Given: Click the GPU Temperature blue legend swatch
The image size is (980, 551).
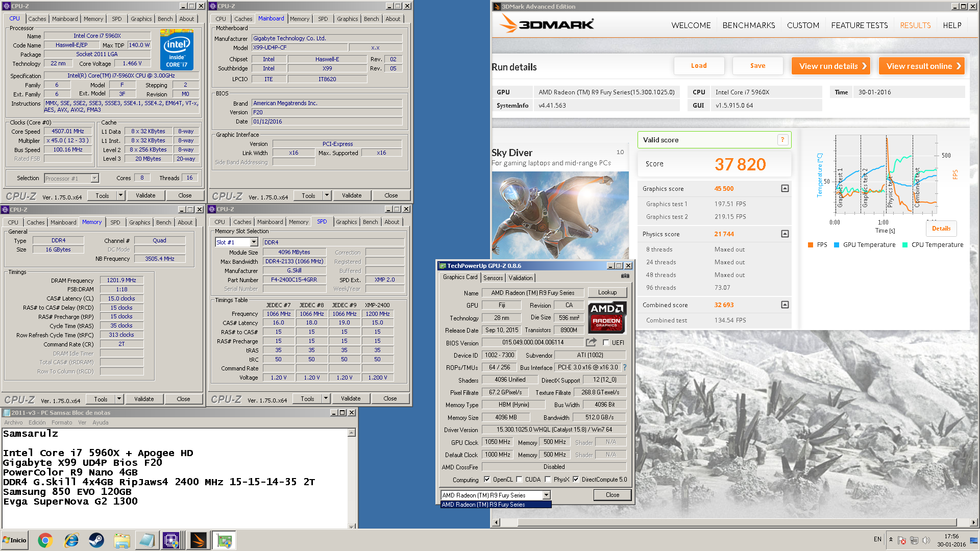Looking at the screenshot, I should 837,245.
